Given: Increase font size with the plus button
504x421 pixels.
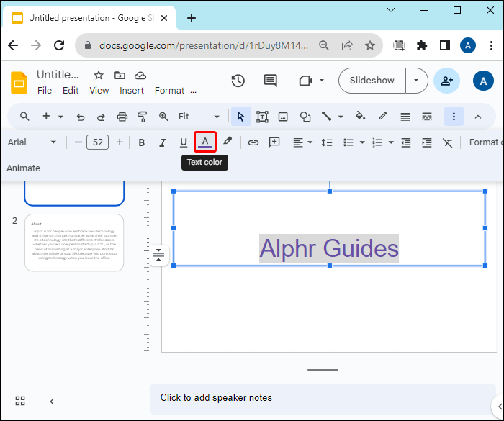Looking at the screenshot, I should 120,142.
